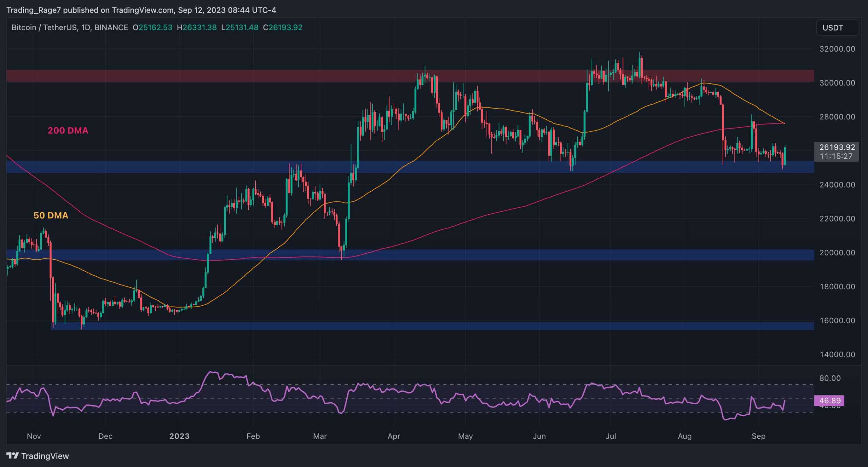868x467 pixels.
Task: Click the Sep label on time axis
Action: pyautogui.click(x=758, y=436)
